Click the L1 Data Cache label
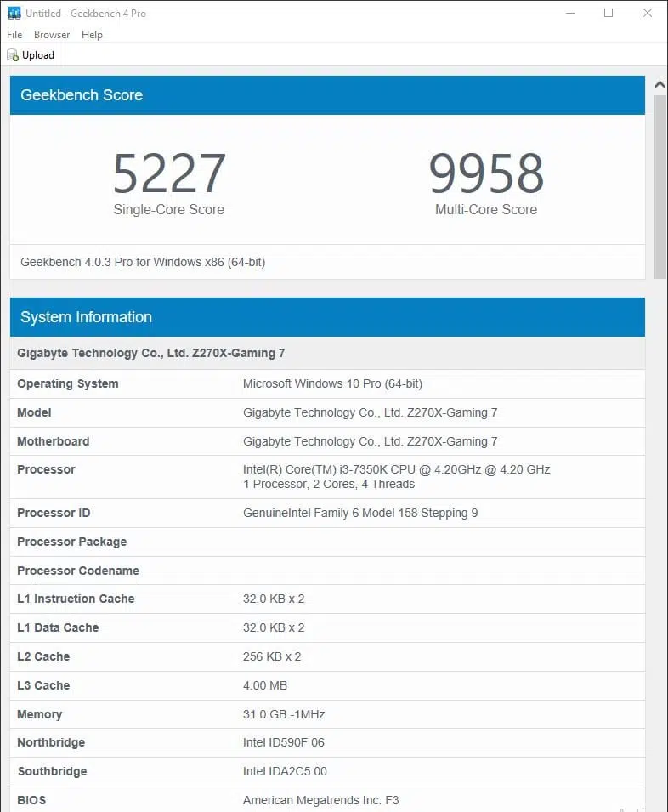This screenshot has width=668, height=812. 58,627
